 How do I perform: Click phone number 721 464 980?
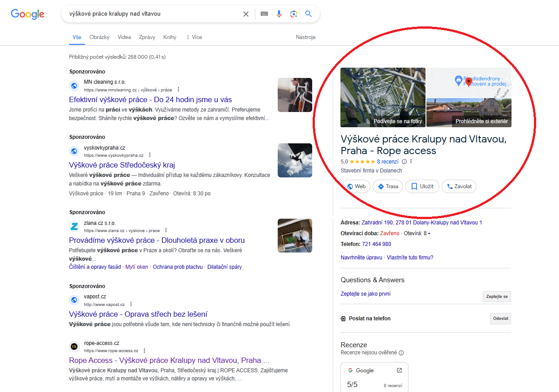(x=376, y=244)
